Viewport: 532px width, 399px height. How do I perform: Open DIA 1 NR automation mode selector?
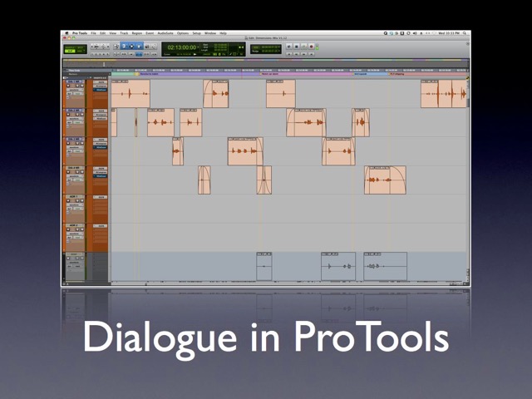pos(78,94)
